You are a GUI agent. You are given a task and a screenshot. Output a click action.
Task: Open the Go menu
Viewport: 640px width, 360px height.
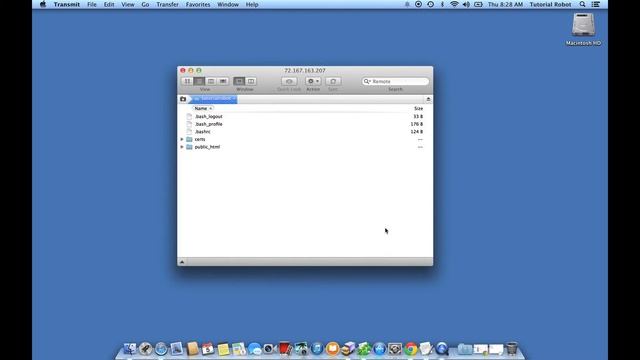pyautogui.click(x=145, y=4)
